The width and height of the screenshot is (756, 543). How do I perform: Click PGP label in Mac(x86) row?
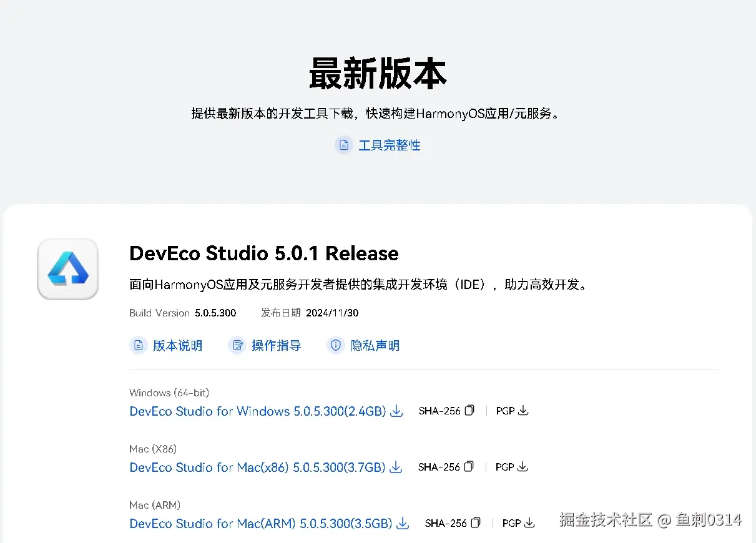point(504,467)
